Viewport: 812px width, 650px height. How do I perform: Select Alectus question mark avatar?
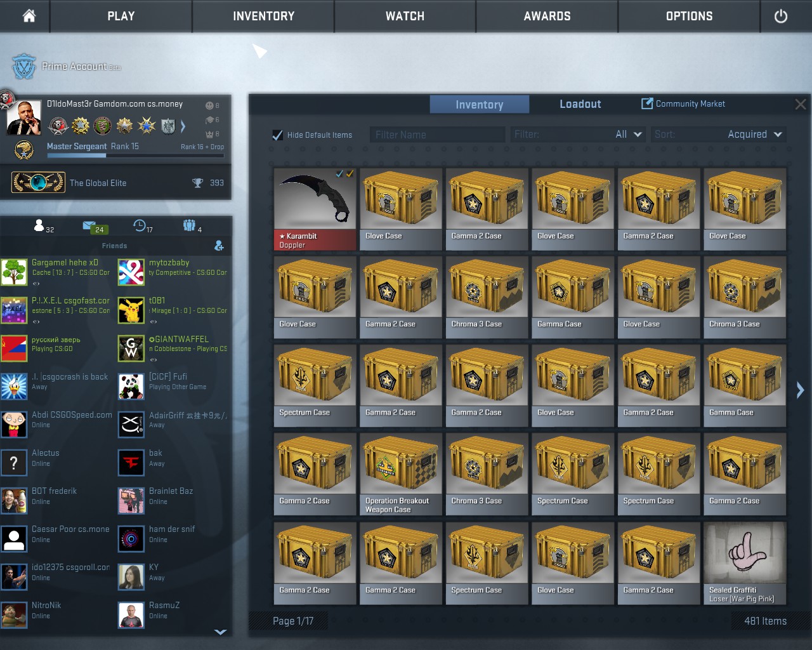tap(14, 462)
